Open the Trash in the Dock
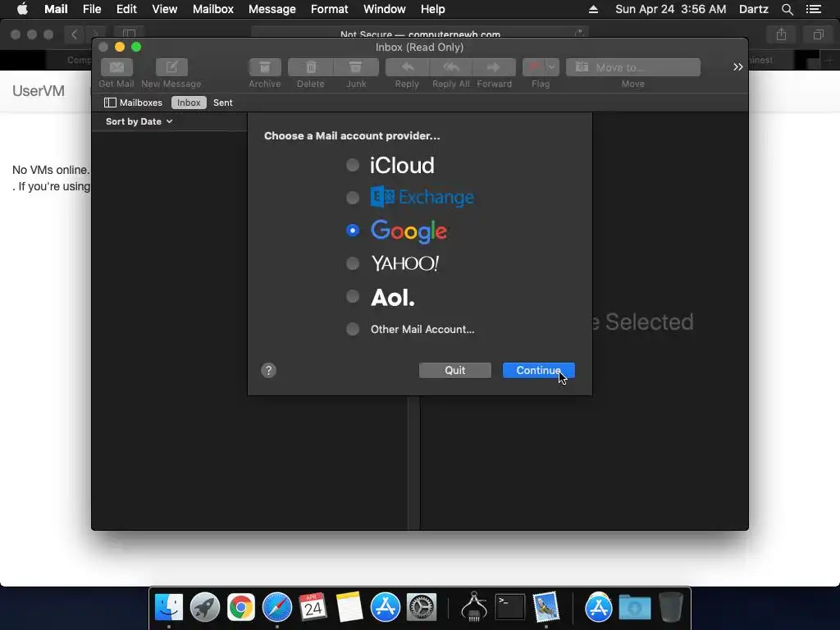 click(x=671, y=607)
